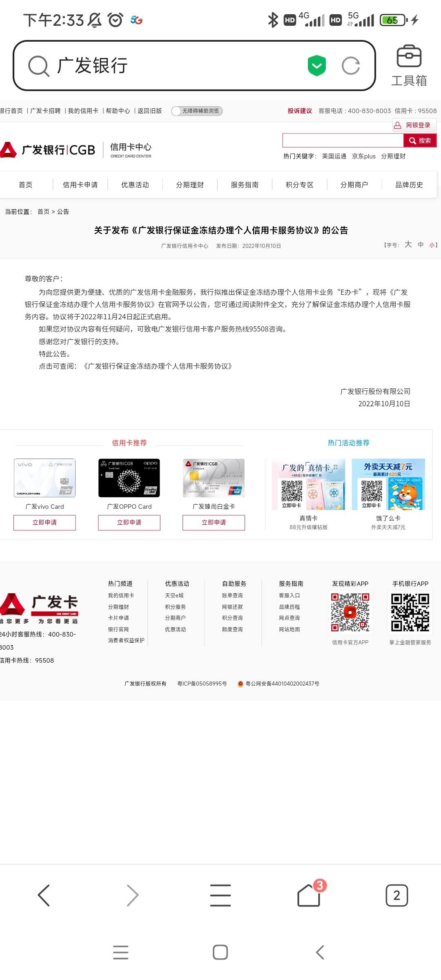Click 首页 in breadcrumb
Image resolution: width=441 pixels, height=980 pixels.
pos(43,212)
